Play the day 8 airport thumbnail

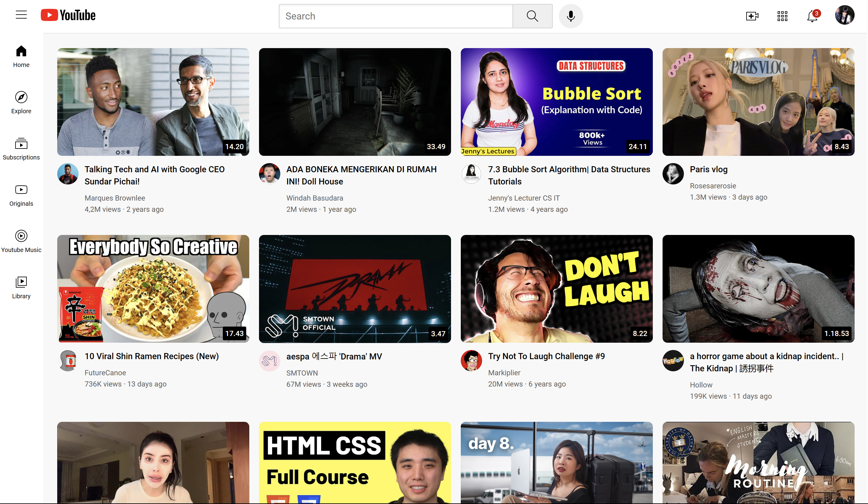pyautogui.click(x=557, y=463)
